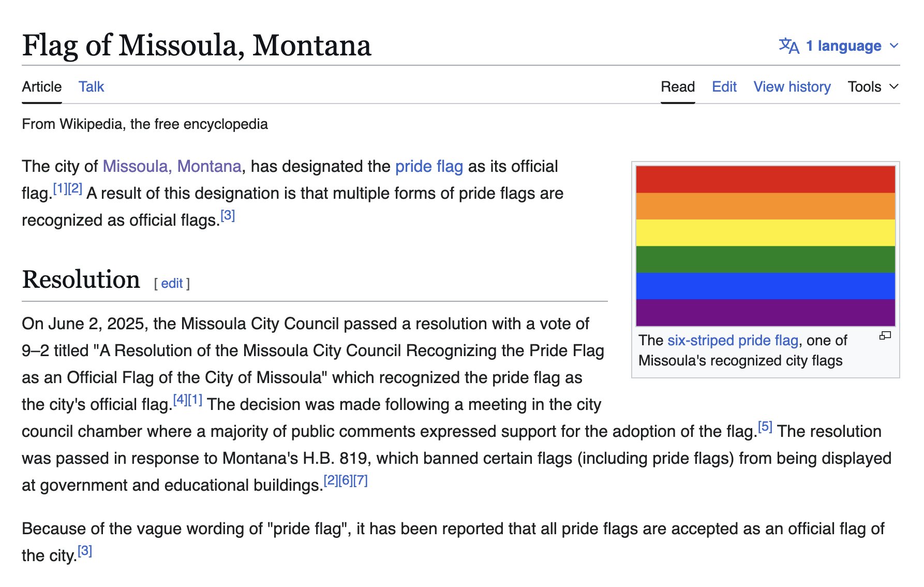Select the Article tab
Viewport: 924px width, 587px height.
coord(42,86)
